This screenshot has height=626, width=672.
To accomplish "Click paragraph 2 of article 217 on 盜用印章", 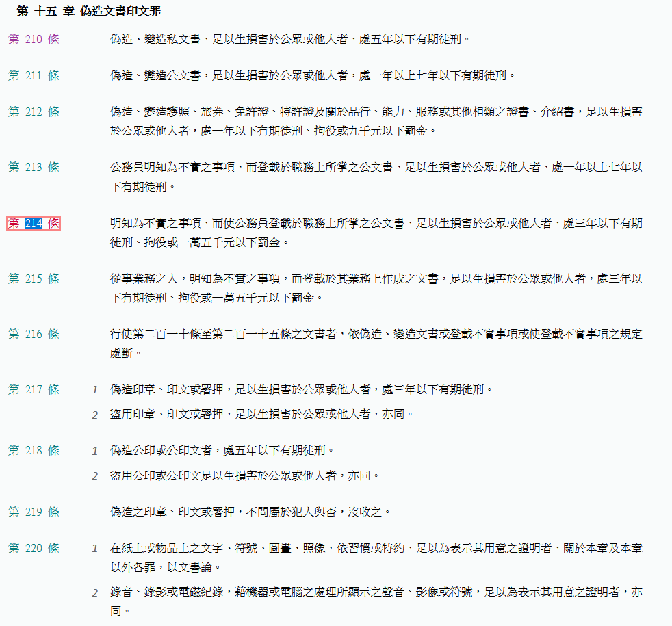I will pos(261,414).
